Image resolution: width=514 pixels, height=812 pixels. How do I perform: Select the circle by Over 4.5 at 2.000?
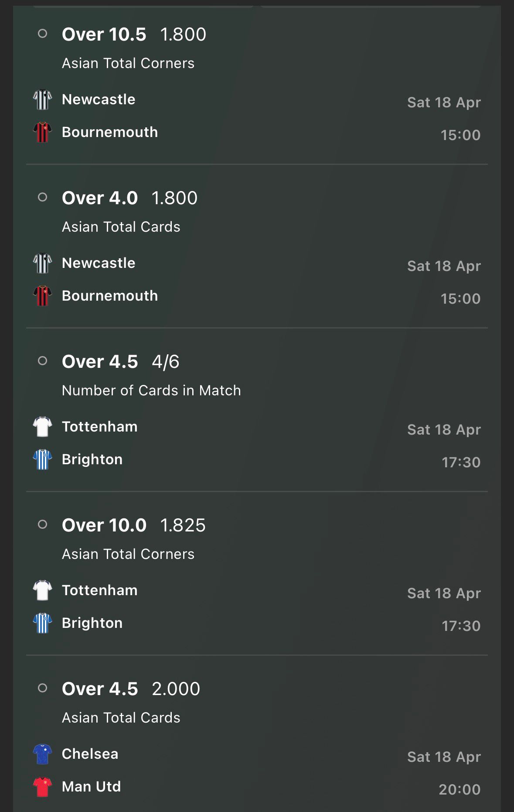click(42, 688)
